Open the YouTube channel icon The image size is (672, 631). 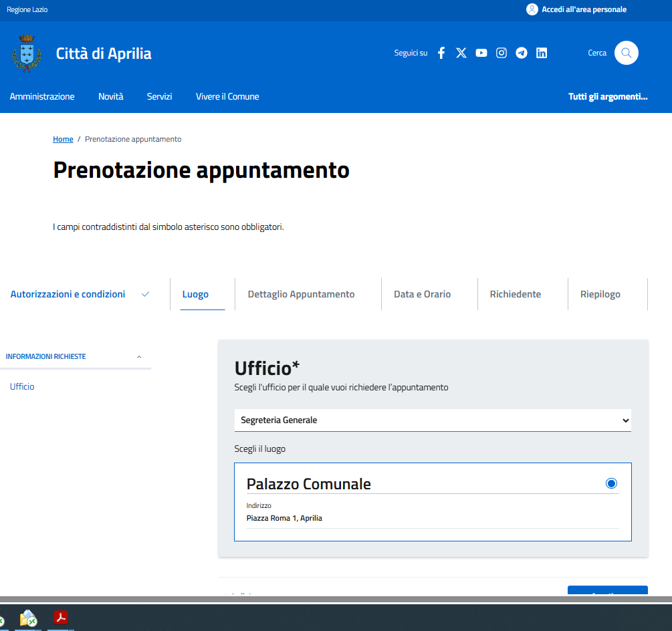point(481,53)
